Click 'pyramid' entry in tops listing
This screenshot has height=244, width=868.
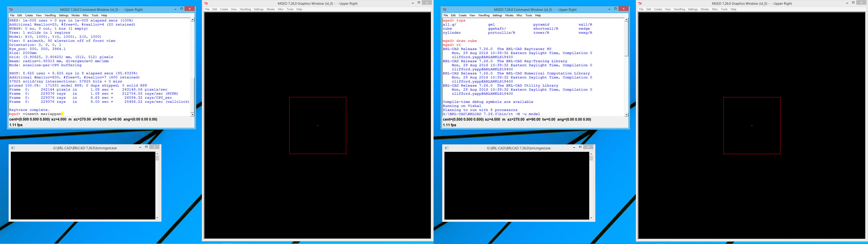541,25
